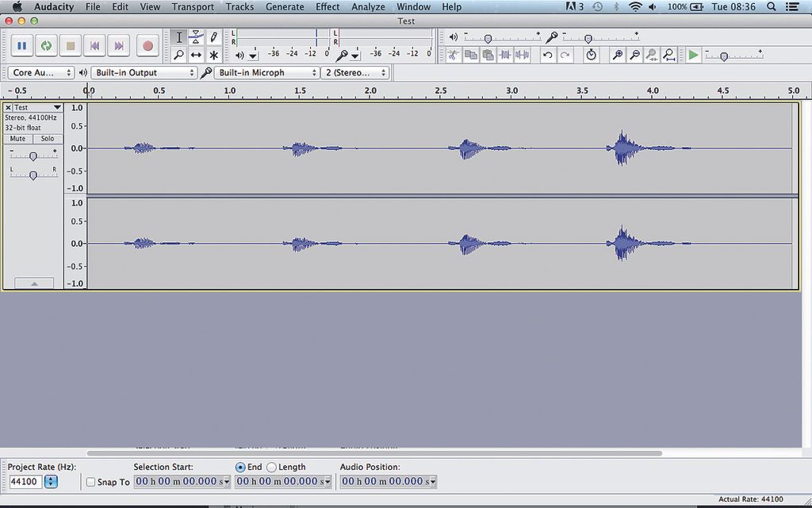Open the Transport menu

click(x=193, y=6)
